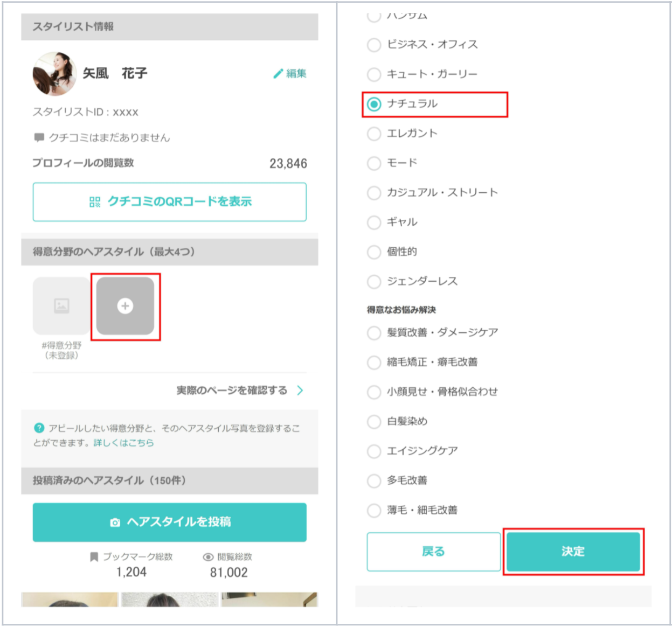Click the eye icon by 閲覧総数
The image size is (672, 627).
pyautogui.click(x=208, y=557)
